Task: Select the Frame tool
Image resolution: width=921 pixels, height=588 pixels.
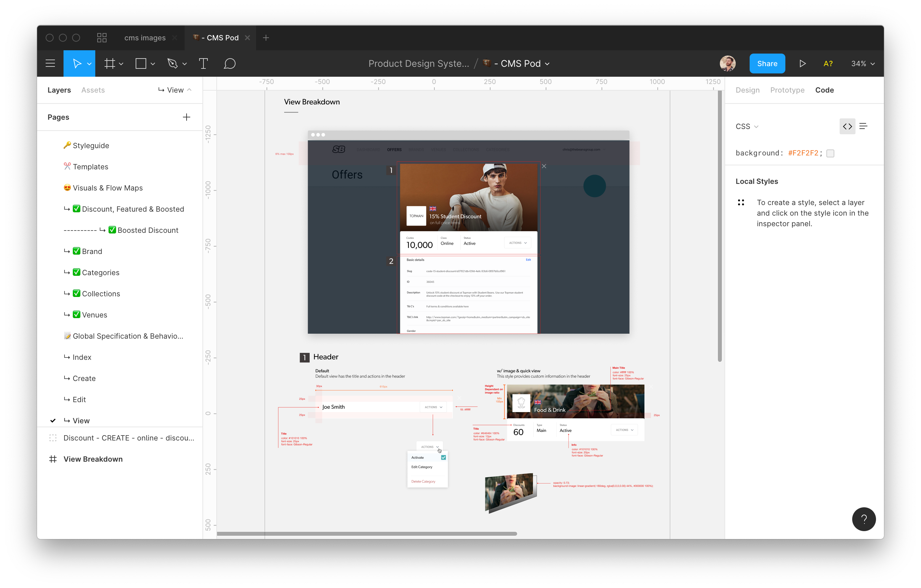Action: pos(110,63)
